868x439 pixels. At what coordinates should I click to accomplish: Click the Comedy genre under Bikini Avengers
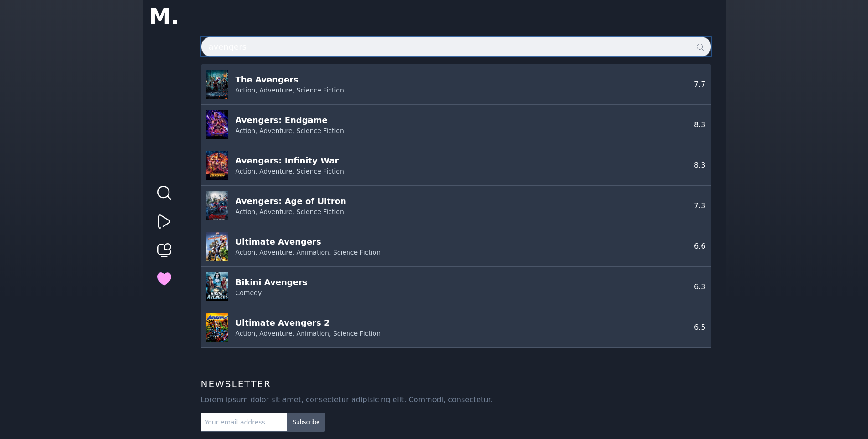tap(248, 293)
